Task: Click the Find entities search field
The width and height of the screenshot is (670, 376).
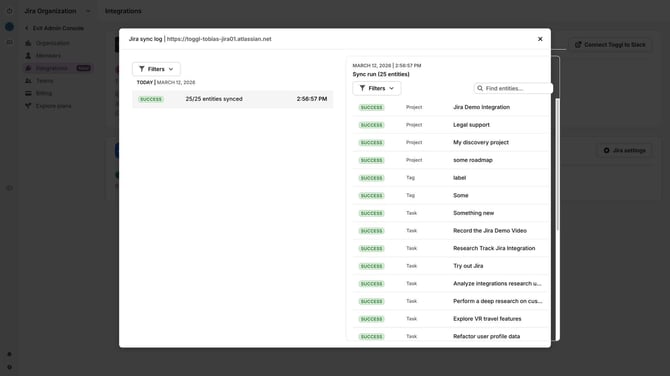Action: [x=513, y=88]
